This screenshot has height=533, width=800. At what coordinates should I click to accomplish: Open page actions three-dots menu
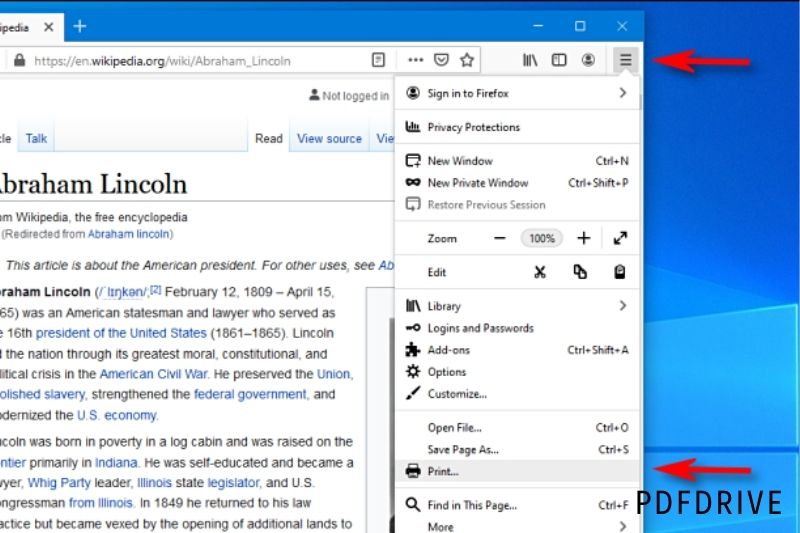(416, 60)
